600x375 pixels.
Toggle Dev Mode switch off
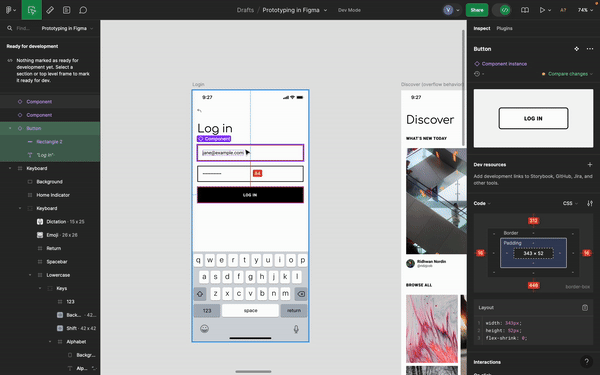coord(501,10)
